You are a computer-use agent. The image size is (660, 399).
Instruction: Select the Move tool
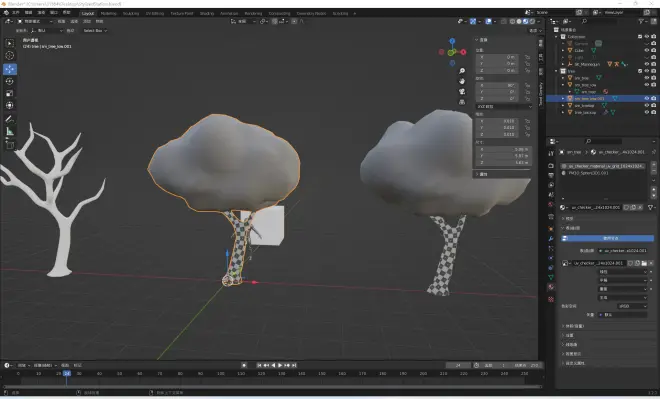pos(10,69)
